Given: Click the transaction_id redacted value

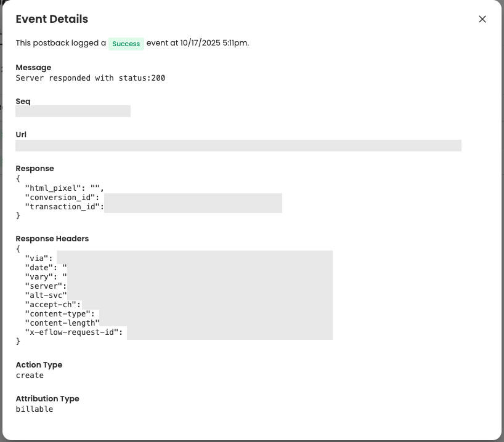Looking at the screenshot, I should pos(192,206).
